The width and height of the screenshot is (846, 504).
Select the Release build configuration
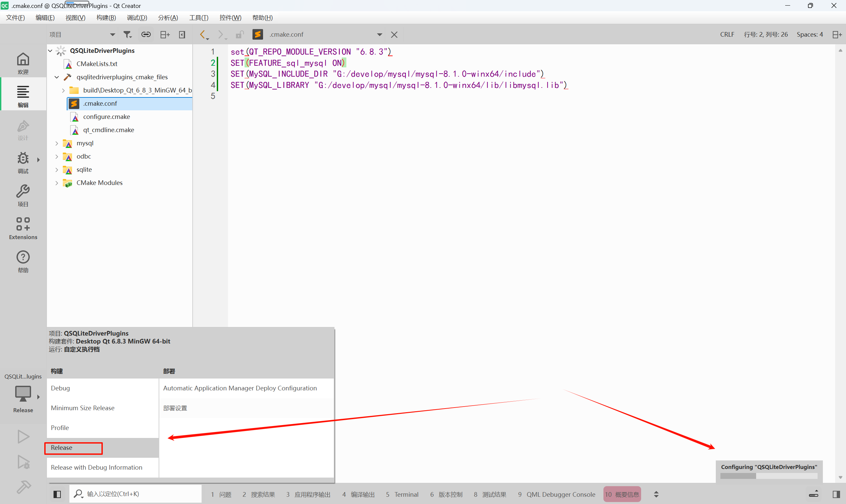[x=73, y=448]
